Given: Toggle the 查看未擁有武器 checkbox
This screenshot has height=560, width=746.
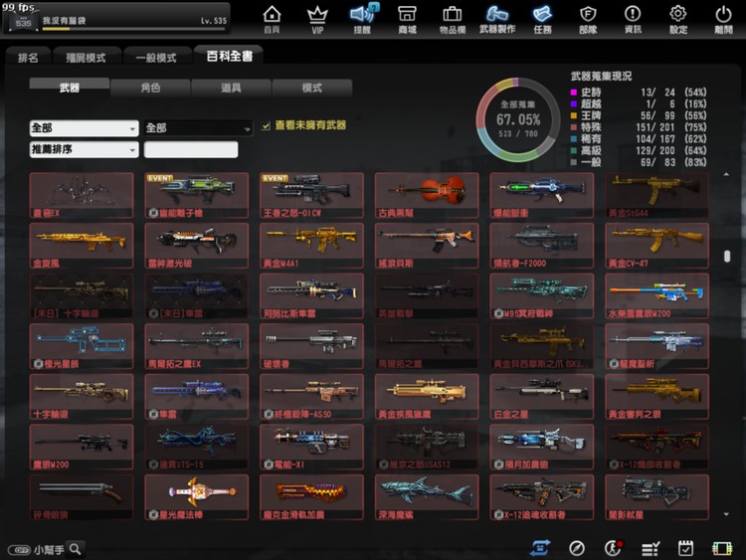Looking at the screenshot, I should [x=266, y=126].
